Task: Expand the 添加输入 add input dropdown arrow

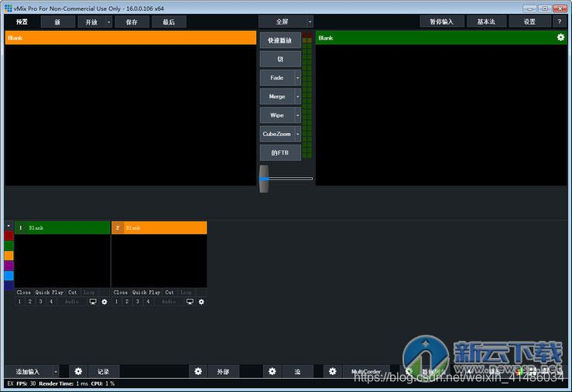Action: click(56, 372)
